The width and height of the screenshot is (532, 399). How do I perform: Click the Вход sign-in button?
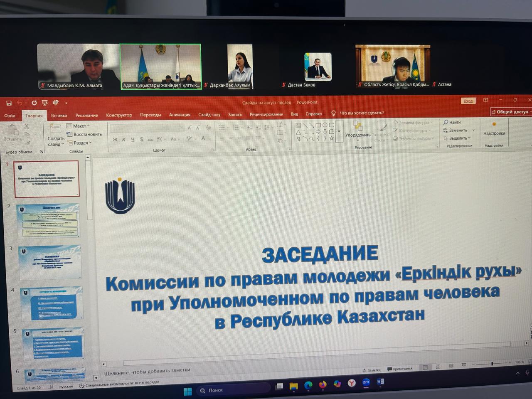pos(468,101)
